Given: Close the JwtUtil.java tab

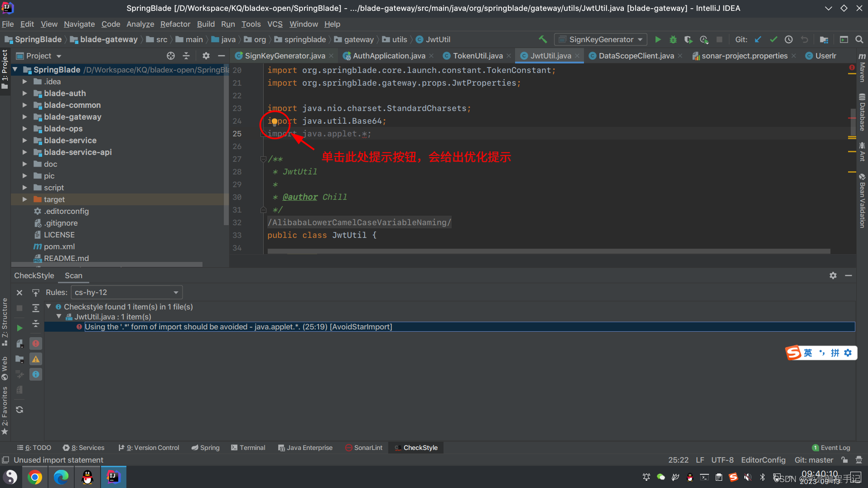Looking at the screenshot, I should [x=577, y=56].
